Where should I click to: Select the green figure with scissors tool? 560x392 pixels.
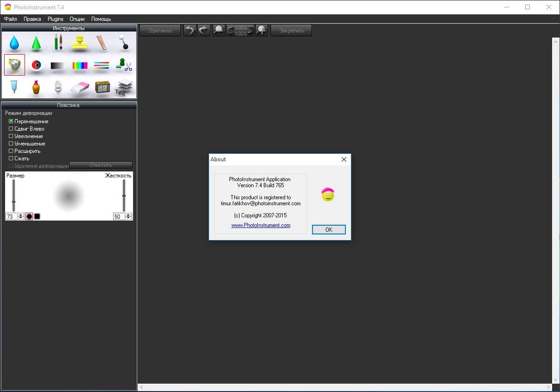point(124,65)
